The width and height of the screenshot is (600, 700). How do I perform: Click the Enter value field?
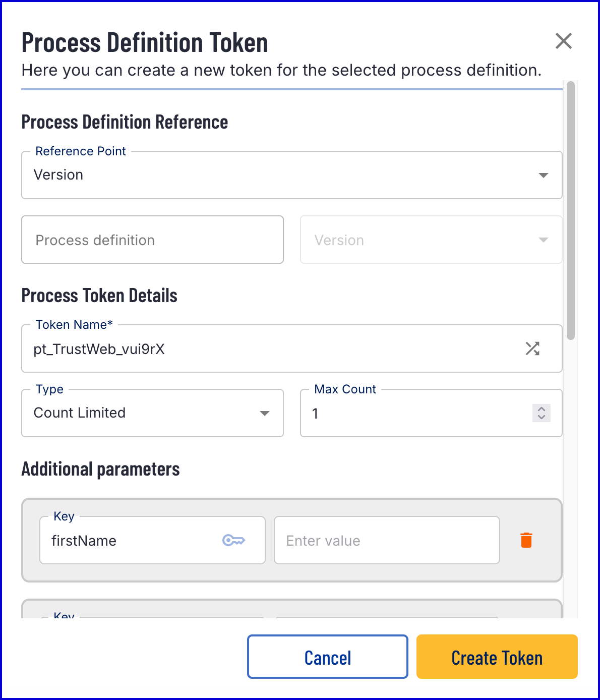click(x=386, y=541)
